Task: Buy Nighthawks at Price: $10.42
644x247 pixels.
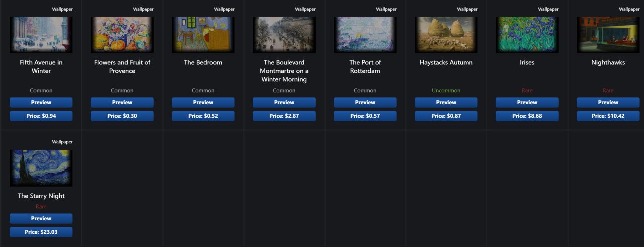Action: click(x=608, y=116)
